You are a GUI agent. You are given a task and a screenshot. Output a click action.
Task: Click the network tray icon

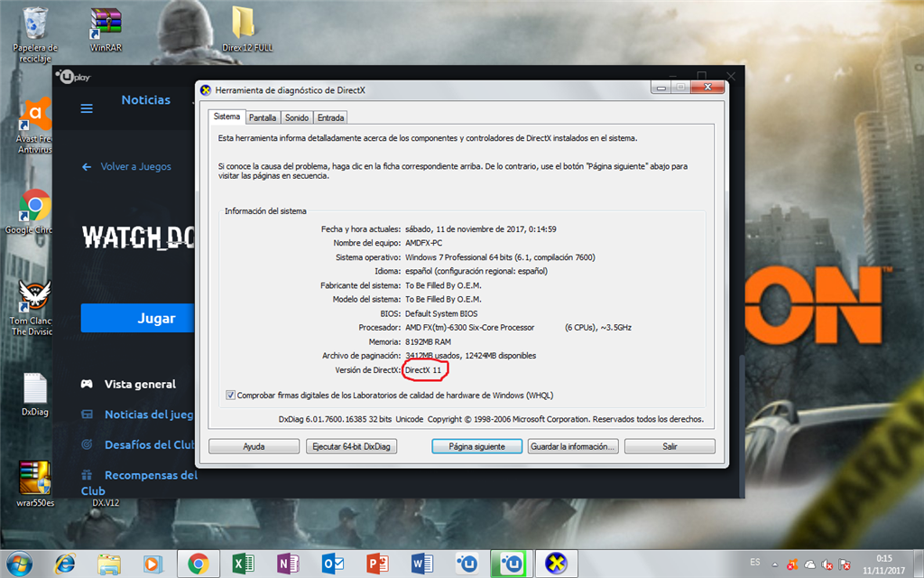point(844,564)
